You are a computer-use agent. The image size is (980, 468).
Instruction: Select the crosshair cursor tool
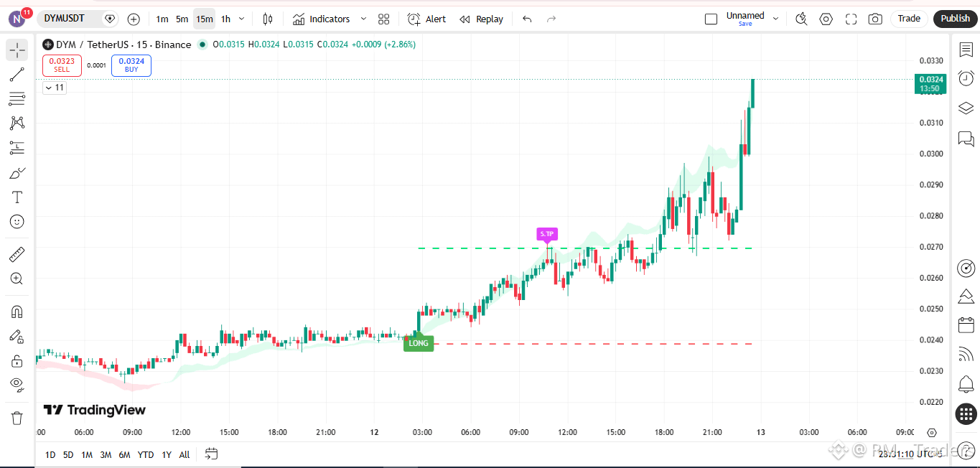click(x=17, y=50)
